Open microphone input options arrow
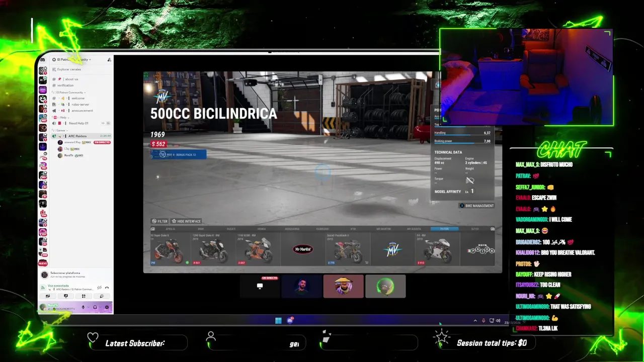This screenshot has height=362, width=644. 89,307
